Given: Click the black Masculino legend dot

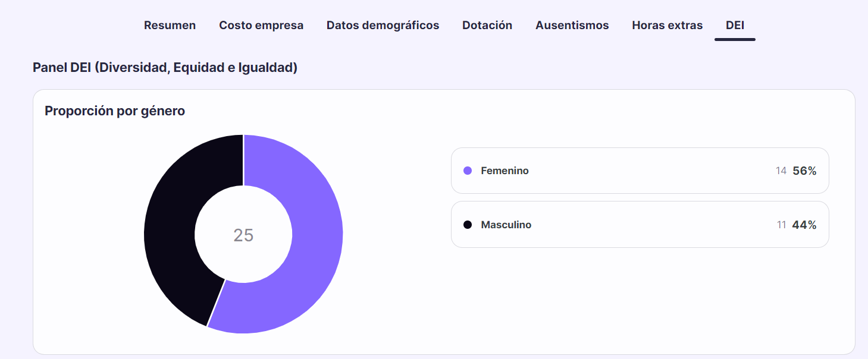Looking at the screenshot, I should tap(468, 225).
